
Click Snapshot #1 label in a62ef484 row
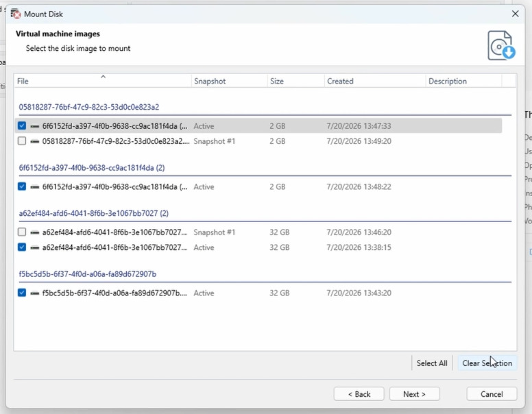[x=215, y=232]
